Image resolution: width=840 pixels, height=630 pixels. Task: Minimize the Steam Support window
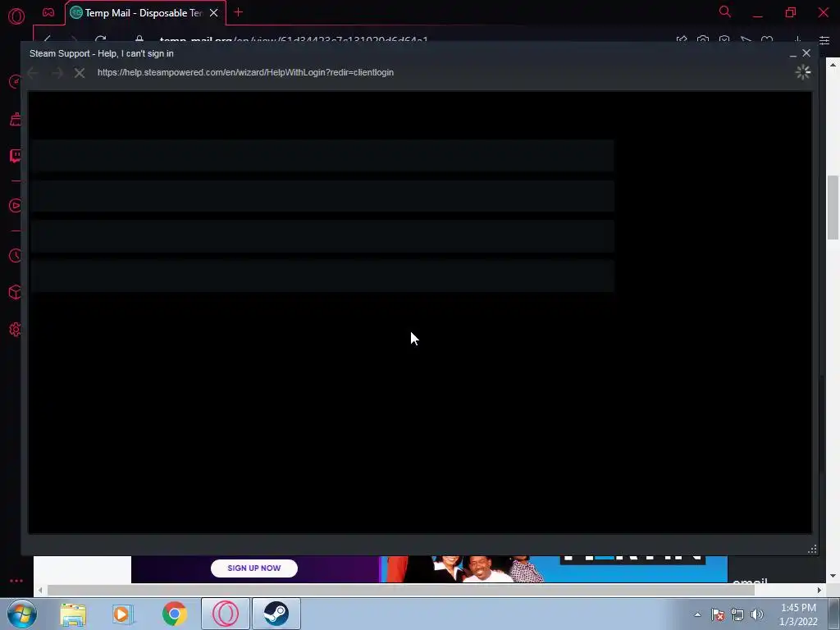pyautogui.click(x=793, y=53)
